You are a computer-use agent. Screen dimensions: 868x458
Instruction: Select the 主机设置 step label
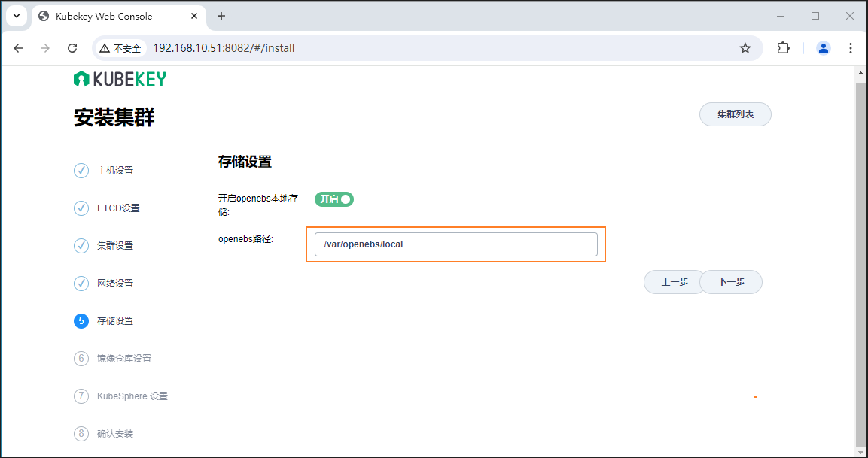115,171
